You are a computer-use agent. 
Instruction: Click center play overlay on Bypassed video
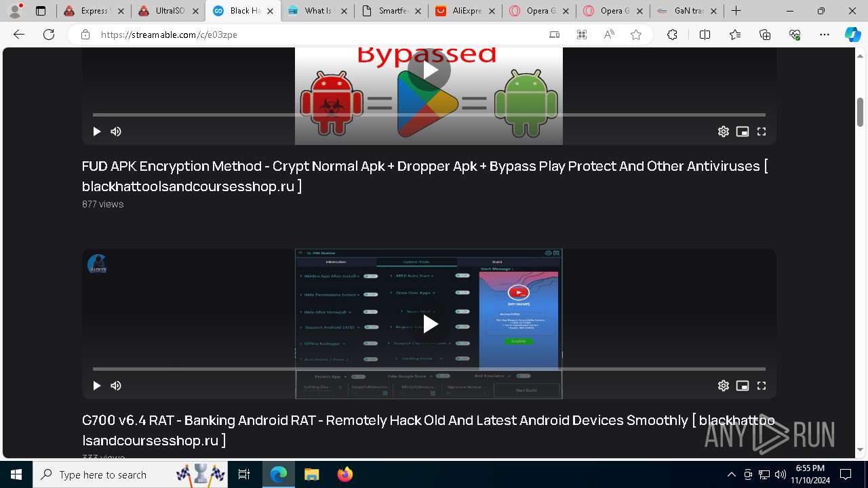[429, 70]
